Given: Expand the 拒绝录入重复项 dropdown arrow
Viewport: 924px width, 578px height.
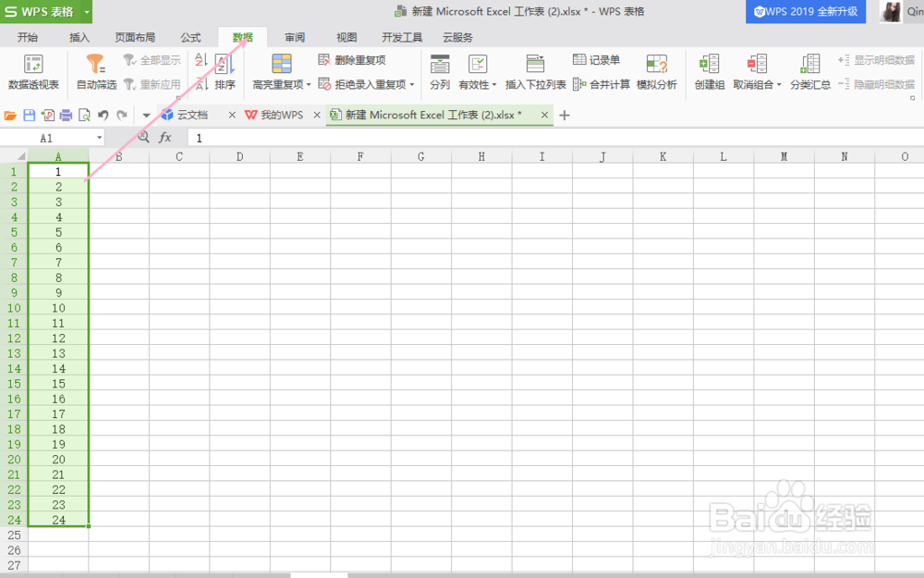Looking at the screenshot, I should pyautogui.click(x=412, y=84).
